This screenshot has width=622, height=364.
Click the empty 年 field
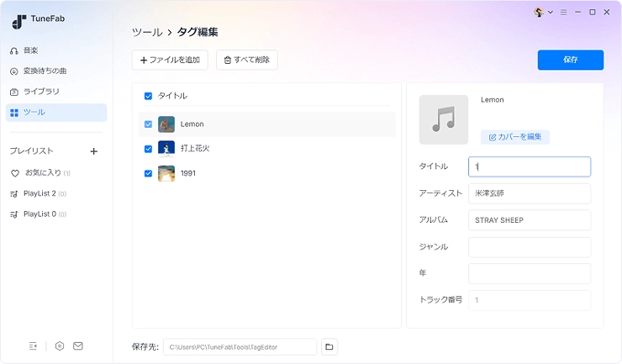(530, 273)
